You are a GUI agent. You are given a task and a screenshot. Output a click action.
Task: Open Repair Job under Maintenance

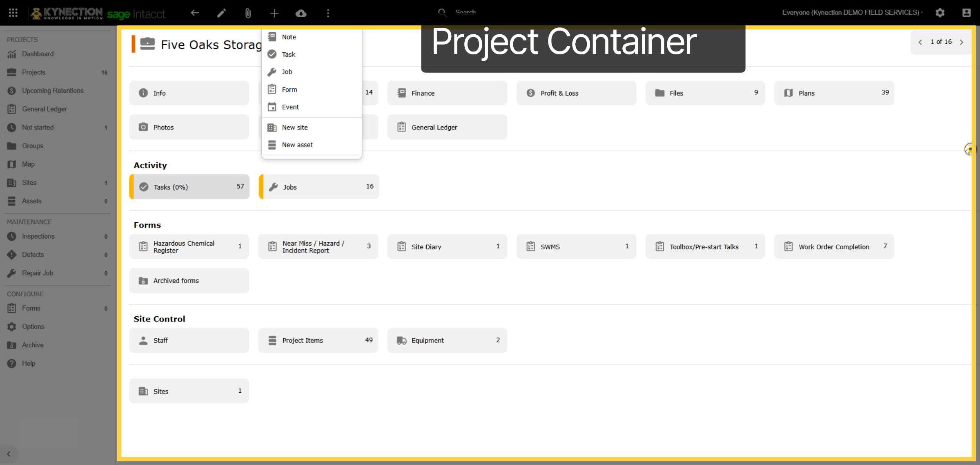pyautogui.click(x=58, y=273)
